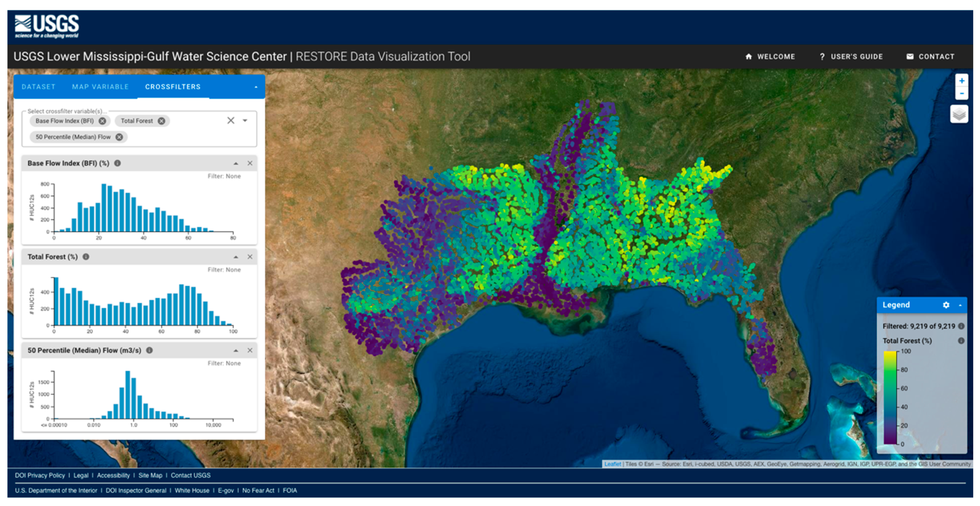Viewport: 980px width, 506px height.
Task: Click the Total Forest legend color bar
Action: 890,398
